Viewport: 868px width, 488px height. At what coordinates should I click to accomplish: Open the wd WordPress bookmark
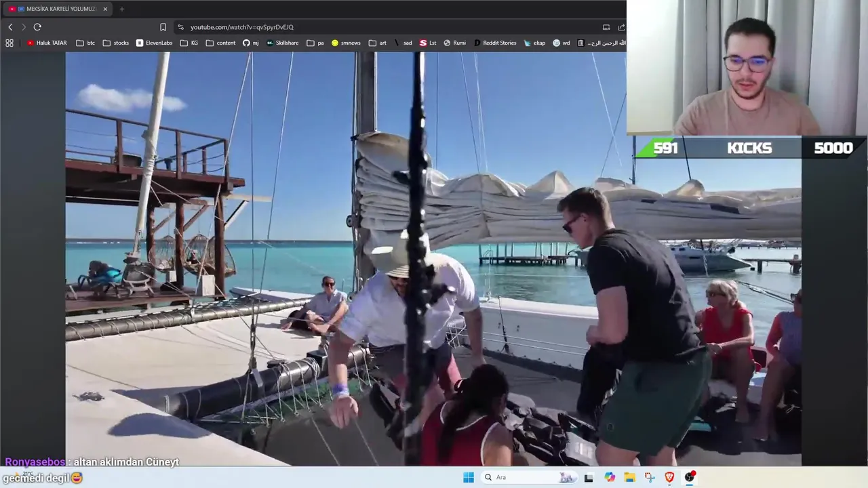point(561,43)
